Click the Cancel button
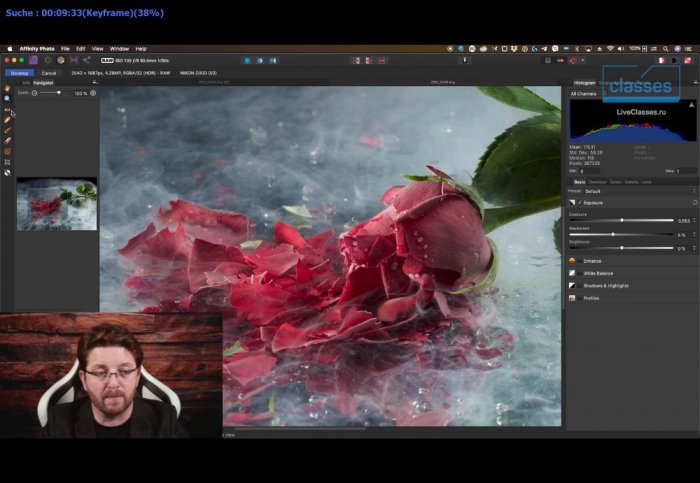This screenshot has height=483, width=700. coord(49,73)
